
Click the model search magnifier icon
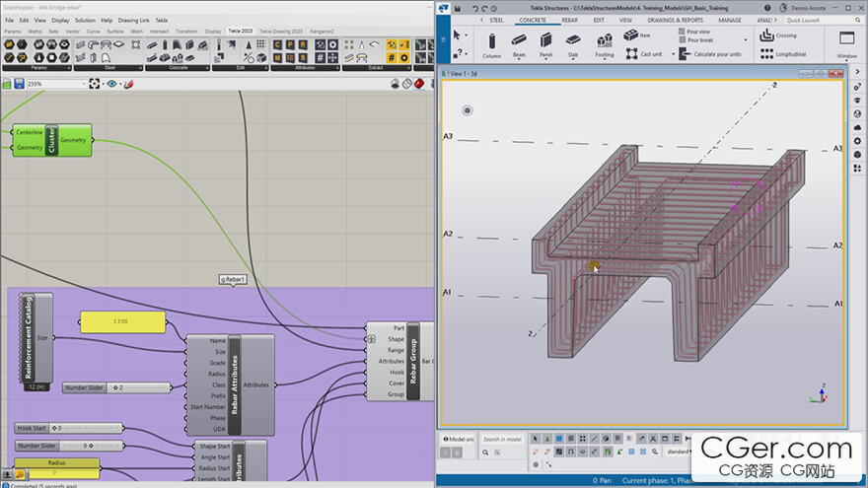tap(485, 453)
